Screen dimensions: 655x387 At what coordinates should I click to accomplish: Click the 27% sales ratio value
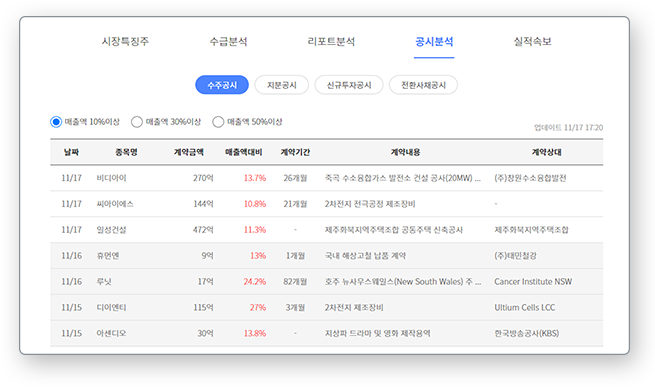(x=258, y=308)
